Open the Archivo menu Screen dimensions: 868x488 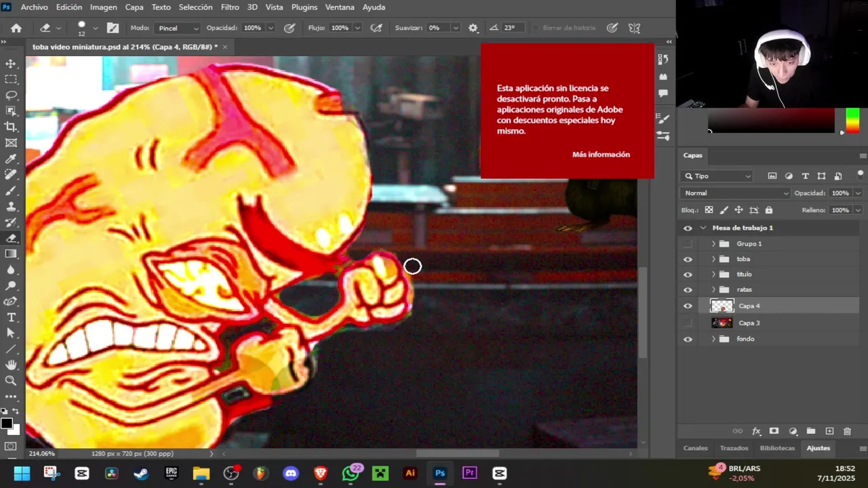click(x=34, y=7)
